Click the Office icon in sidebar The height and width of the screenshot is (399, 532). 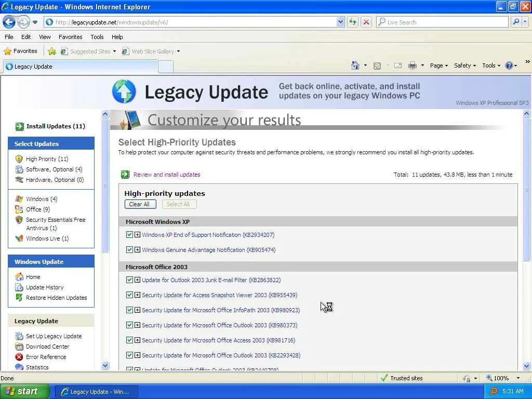click(x=19, y=209)
